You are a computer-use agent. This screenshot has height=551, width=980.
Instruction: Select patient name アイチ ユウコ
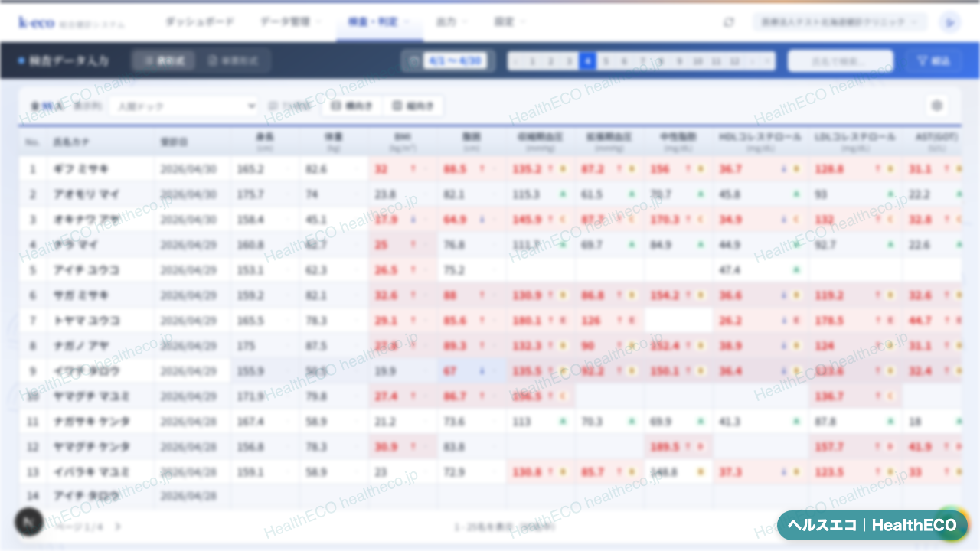coord(86,270)
